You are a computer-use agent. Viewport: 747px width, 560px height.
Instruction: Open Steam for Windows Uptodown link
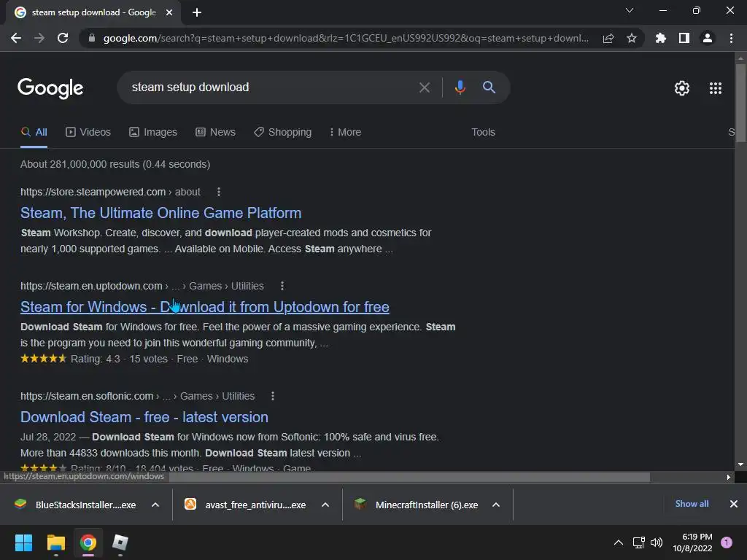click(x=205, y=307)
